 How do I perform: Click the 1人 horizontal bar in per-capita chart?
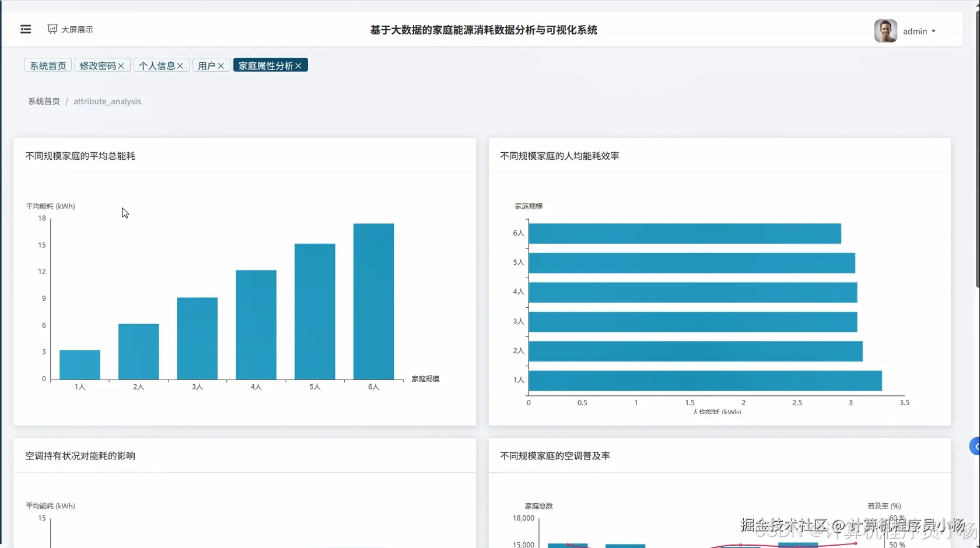705,381
